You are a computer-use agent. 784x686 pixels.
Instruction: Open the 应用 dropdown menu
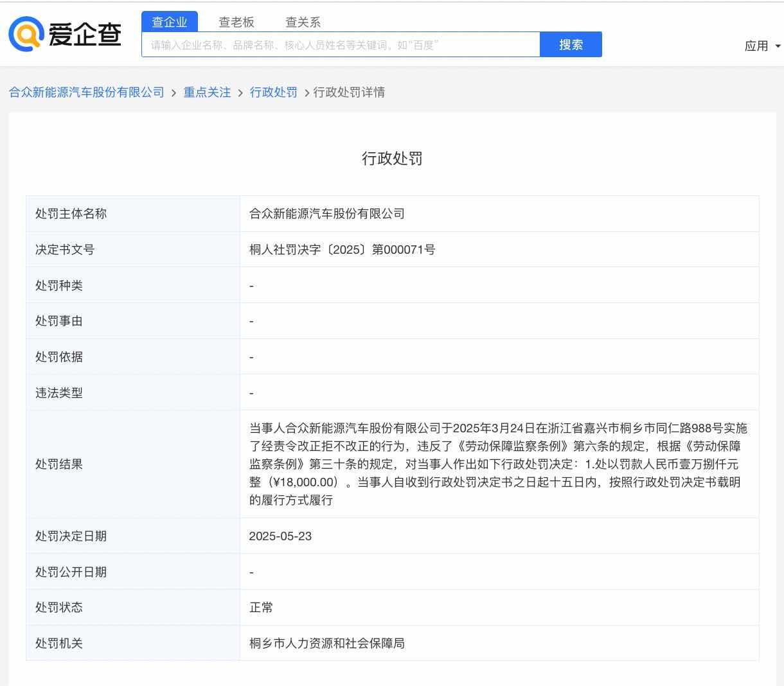point(763,46)
